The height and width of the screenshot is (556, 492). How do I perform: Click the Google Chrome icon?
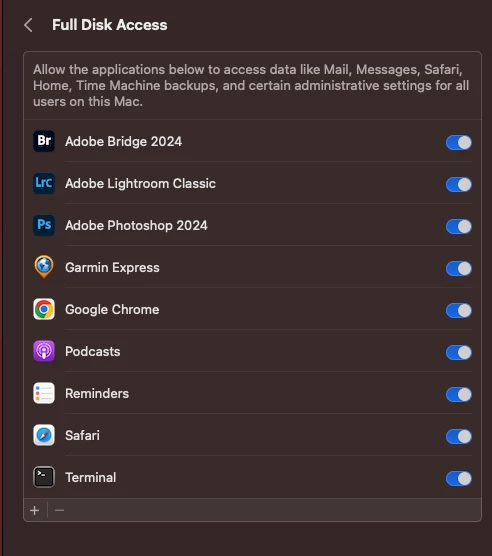(x=44, y=309)
